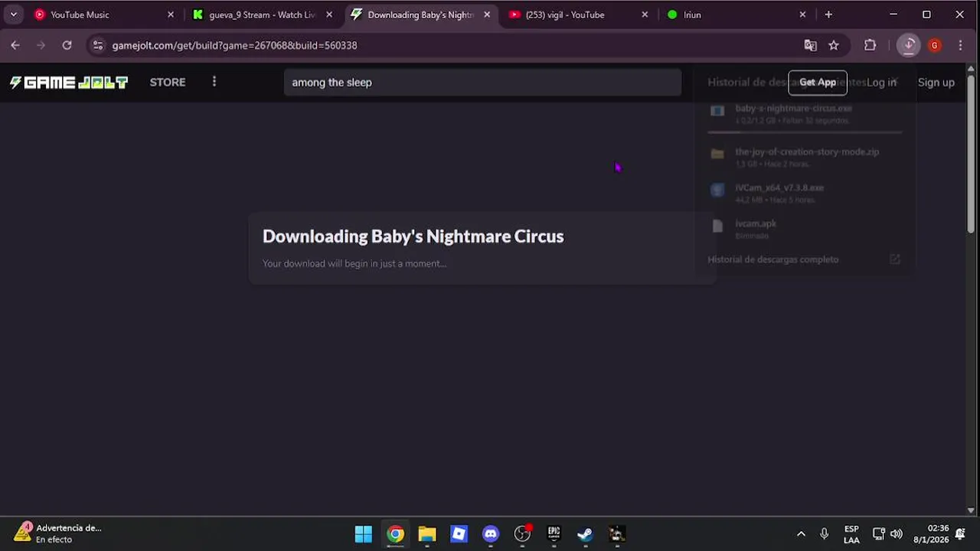Bookmark this page with the star

[x=834, y=45]
